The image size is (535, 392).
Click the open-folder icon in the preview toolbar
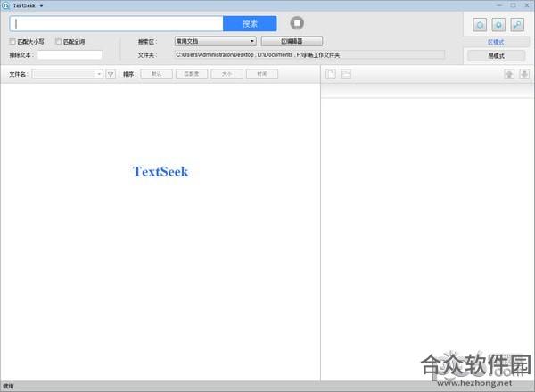coord(346,74)
